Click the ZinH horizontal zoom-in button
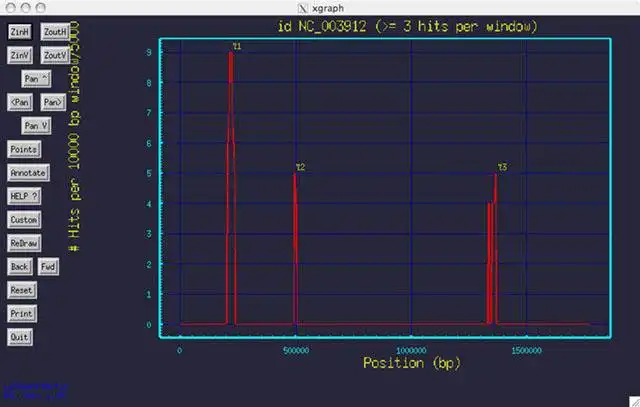This screenshot has width=640, height=407. 19,32
